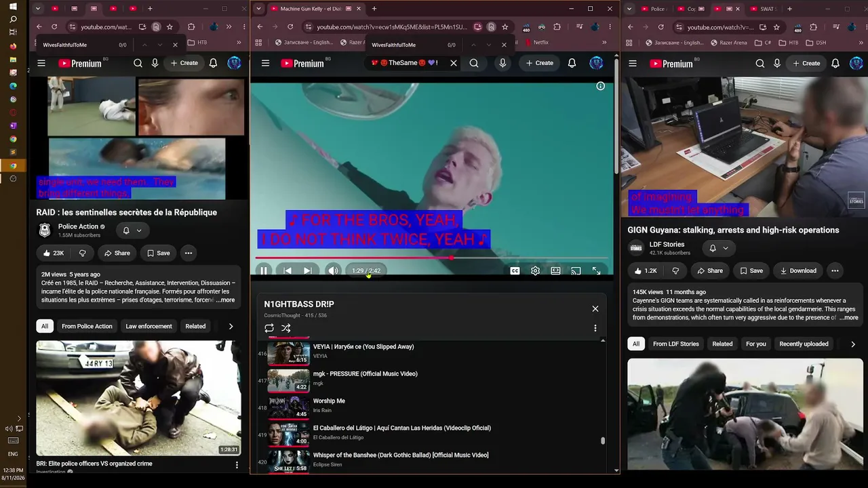This screenshot has width=868, height=488.
Task: Like the GIGN Guyana video
Action: click(x=646, y=270)
